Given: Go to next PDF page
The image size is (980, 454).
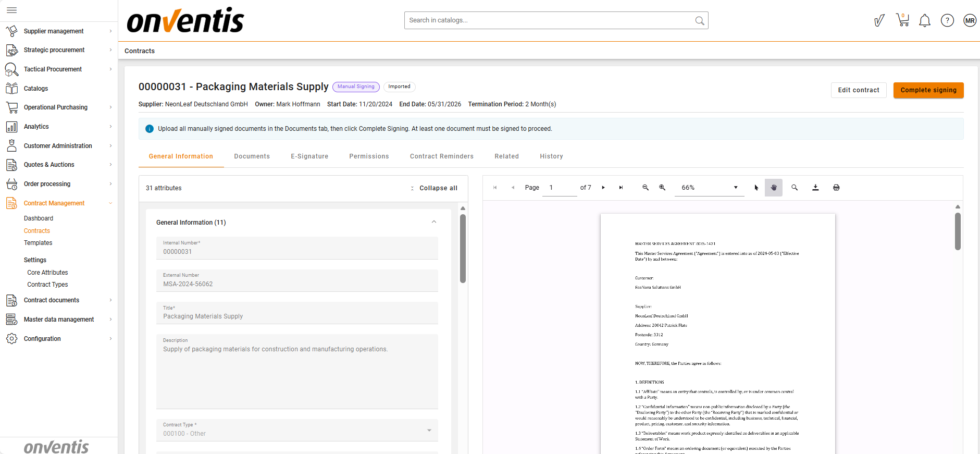Looking at the screenshot, I should coord(603,188).
